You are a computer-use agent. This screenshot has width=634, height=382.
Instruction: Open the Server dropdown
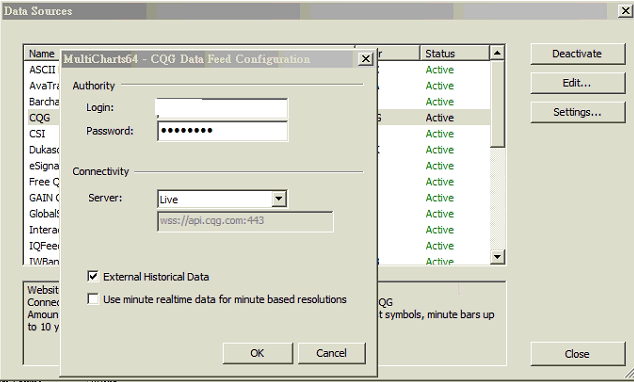coord(279,198)
